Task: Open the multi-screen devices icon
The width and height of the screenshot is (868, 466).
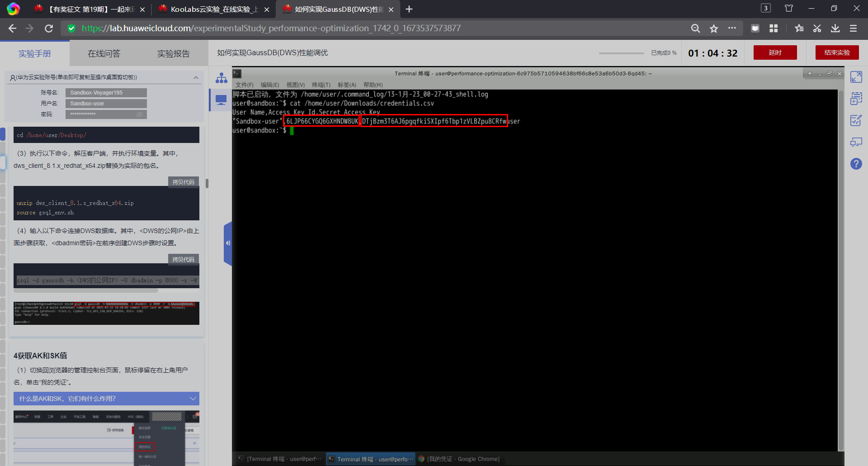Action: 856,142
